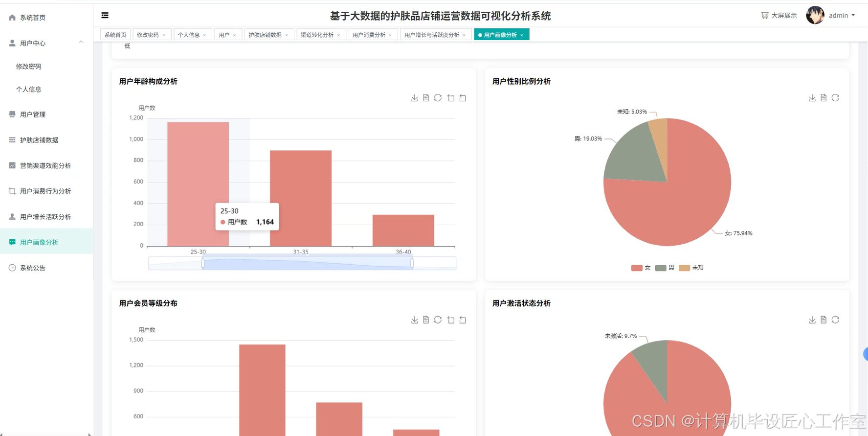
Task: Close the 个人信息 tab
Action: coord(204,35)
